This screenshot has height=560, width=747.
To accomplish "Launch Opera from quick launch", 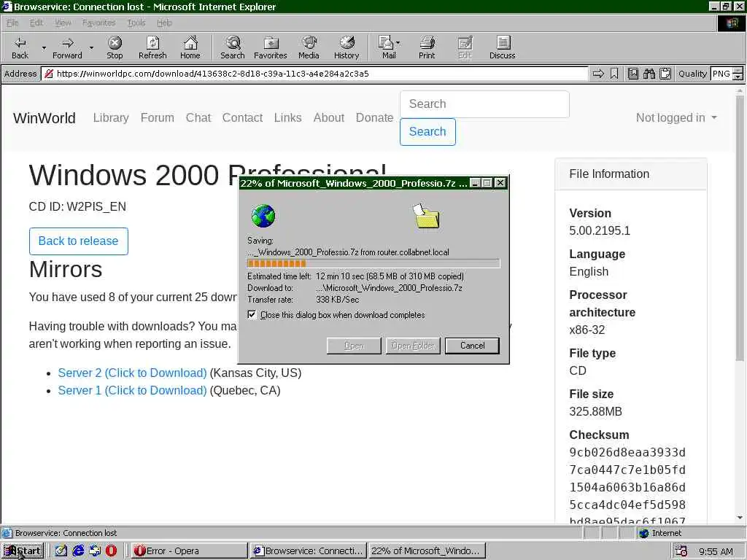I will click(111, 551).
